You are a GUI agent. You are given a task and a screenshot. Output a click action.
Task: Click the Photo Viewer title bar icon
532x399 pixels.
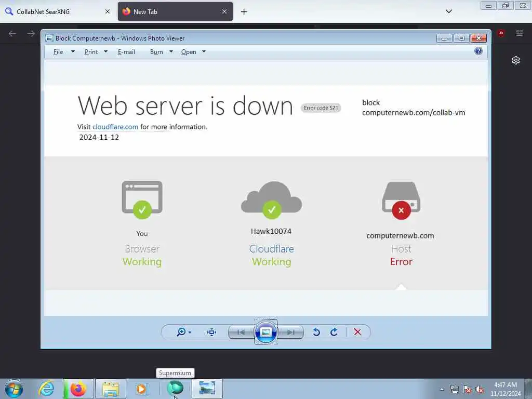[x=49, y=38]
